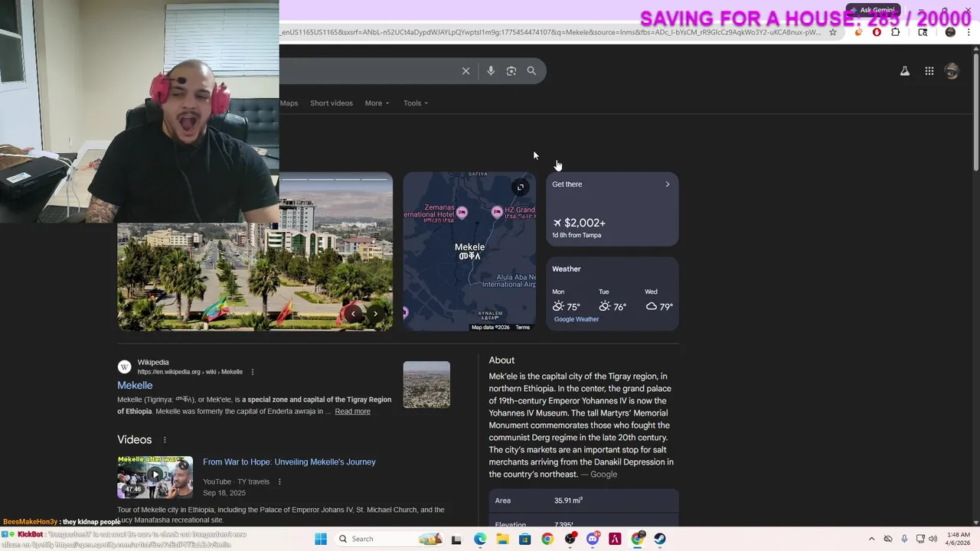Open options for the TY travels video
This screenshot has height=551, width=980.
[279, 482]
